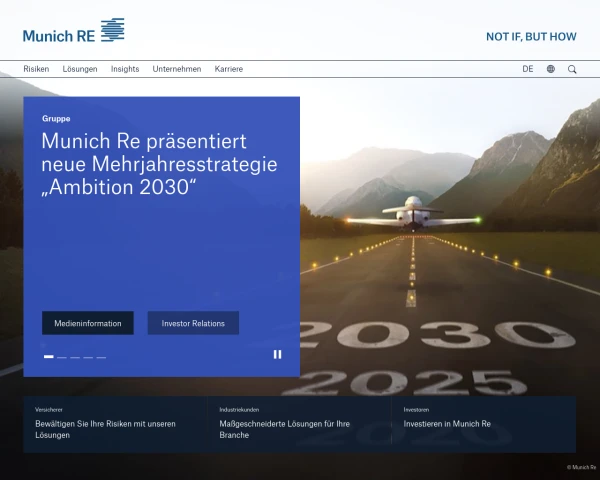Open the globe language selector icon
The height and width of the screenshot is (480, 600).
pos(551,69)
